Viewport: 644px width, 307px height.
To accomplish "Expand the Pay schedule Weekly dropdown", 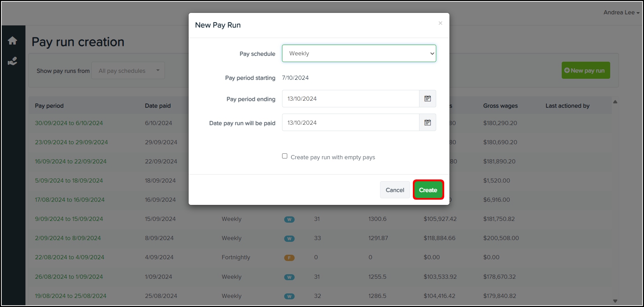I will tap(359, 54).
